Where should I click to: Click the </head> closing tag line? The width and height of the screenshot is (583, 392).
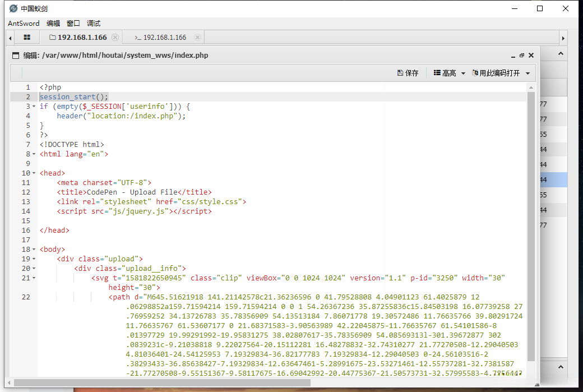(54, 230)
